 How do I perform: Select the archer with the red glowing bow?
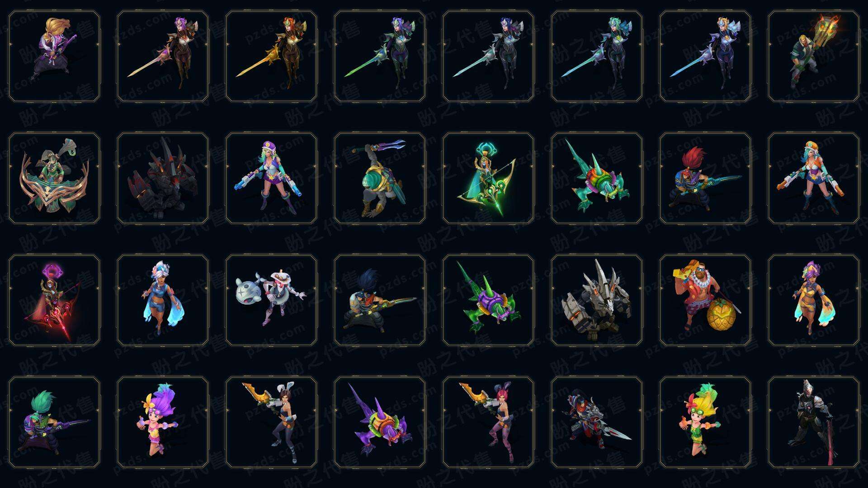pyautogui.click(x=54, y=300)
